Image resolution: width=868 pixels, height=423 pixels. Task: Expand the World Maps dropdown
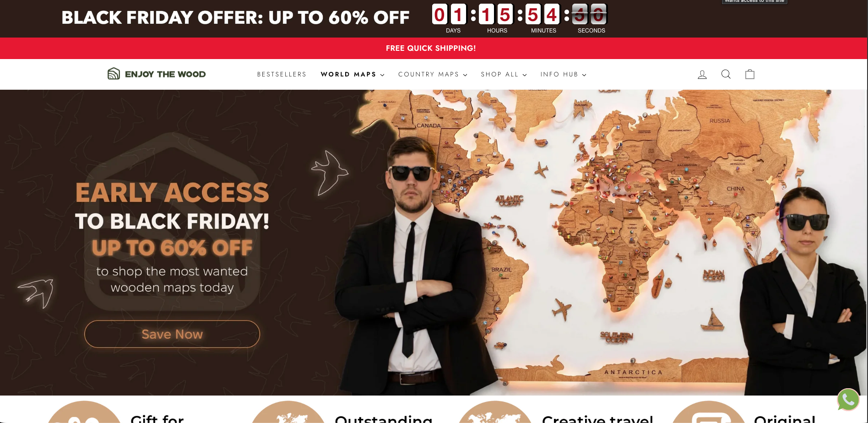[353, 74]
